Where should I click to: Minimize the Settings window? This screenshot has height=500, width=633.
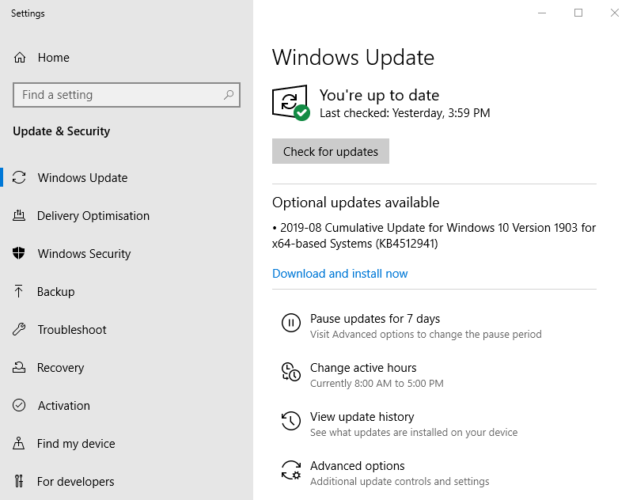coord(542,13)
